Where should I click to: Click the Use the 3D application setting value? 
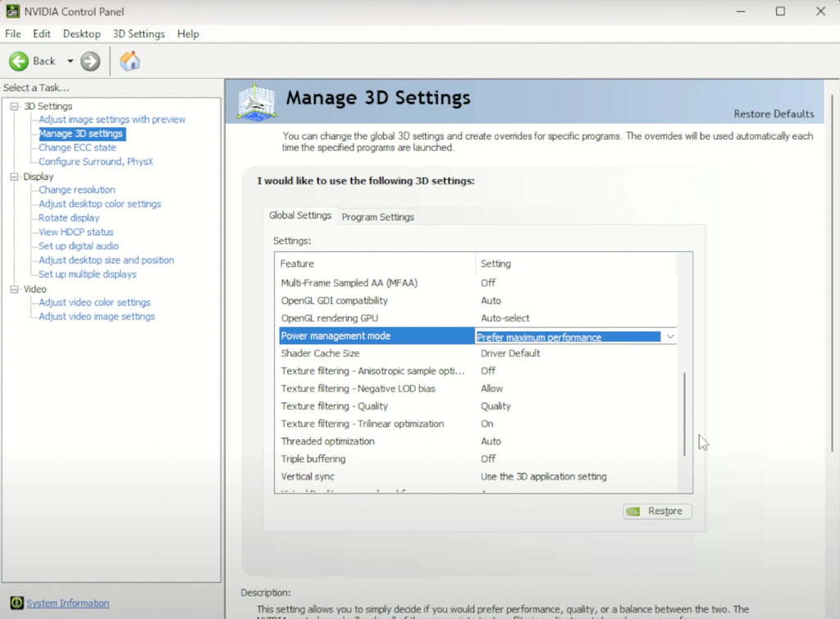tap(543, 476)
